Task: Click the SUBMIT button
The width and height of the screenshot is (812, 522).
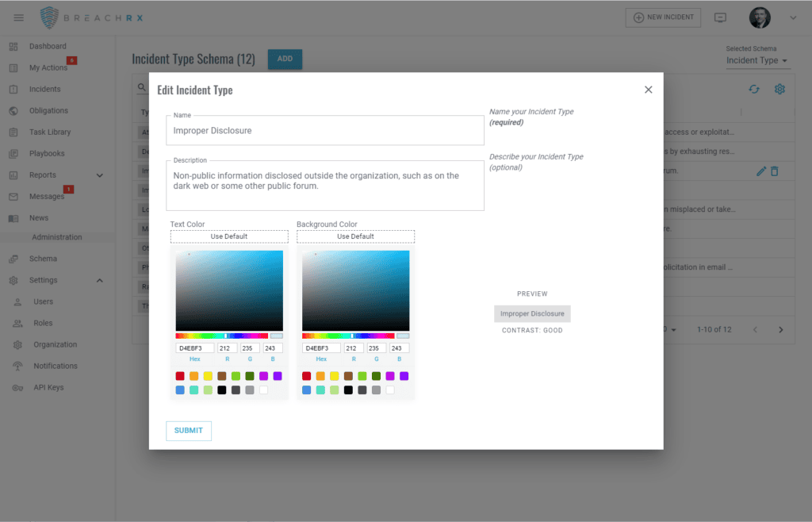Action: pos(188,431)
